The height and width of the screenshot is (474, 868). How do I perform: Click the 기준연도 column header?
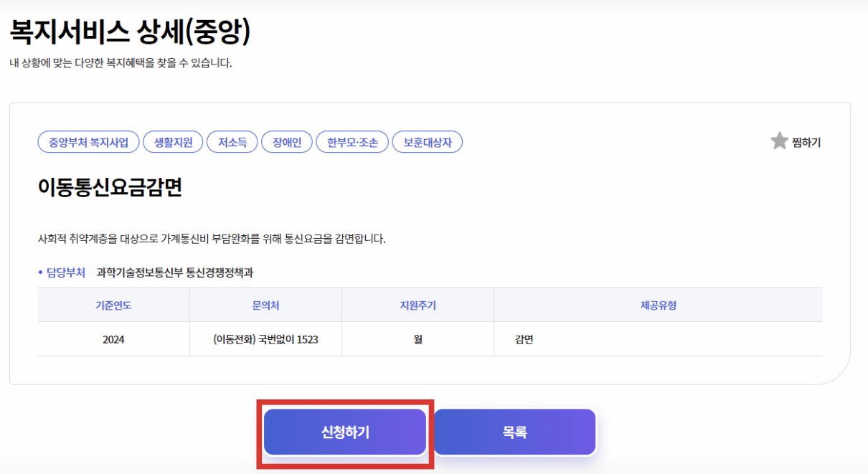(x=113, y=304)
